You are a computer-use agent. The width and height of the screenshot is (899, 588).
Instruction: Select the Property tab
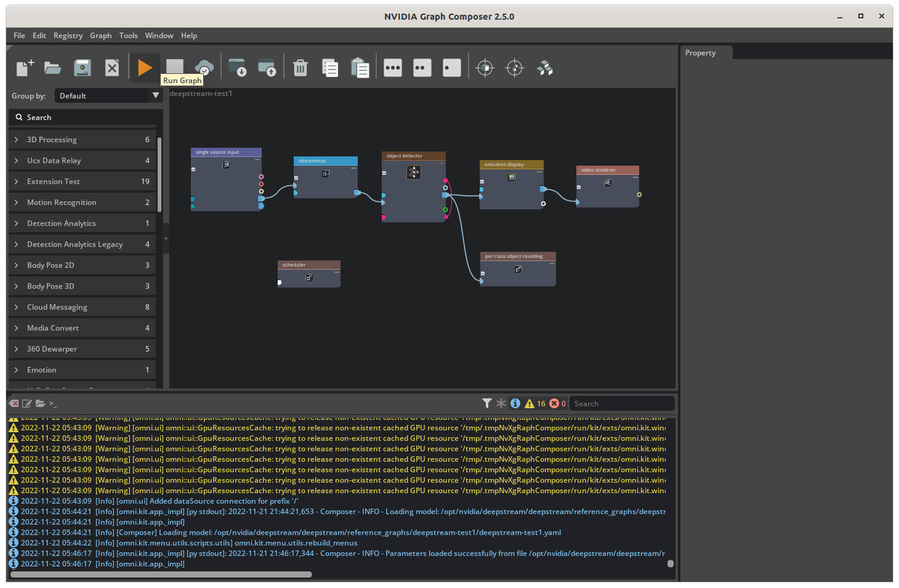click(706, 53)
